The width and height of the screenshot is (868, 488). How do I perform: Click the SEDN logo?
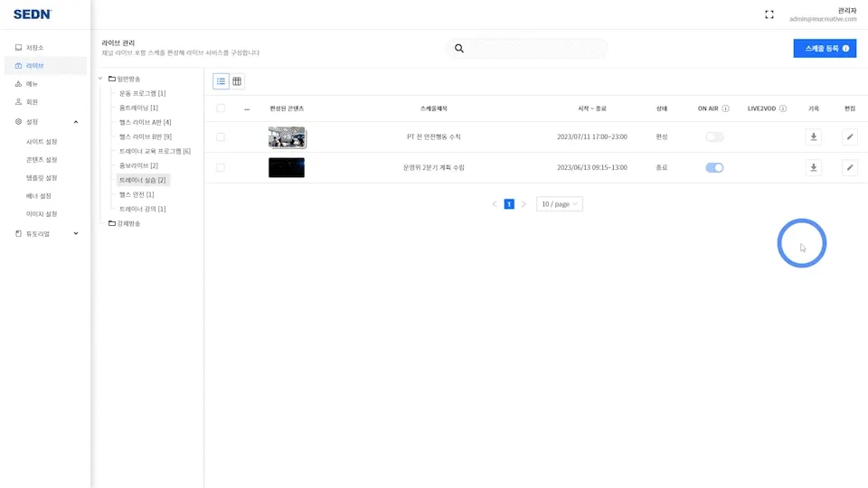[33, 14]
